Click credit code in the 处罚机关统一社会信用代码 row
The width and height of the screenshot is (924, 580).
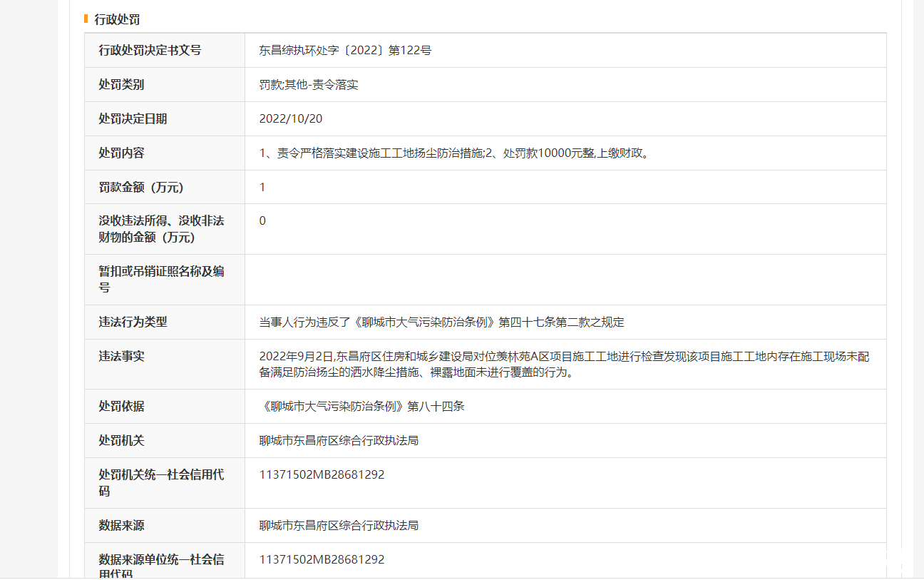coord(322,475)
